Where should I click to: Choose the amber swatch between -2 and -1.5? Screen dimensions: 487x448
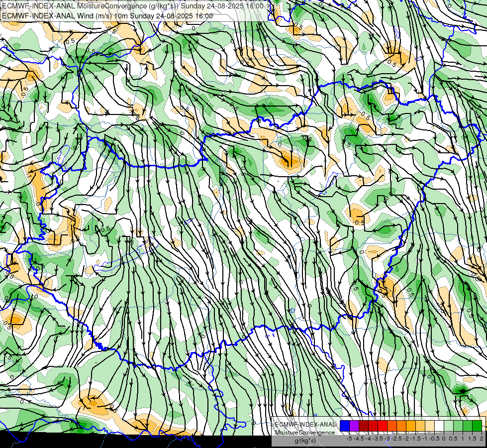(411, 426)
